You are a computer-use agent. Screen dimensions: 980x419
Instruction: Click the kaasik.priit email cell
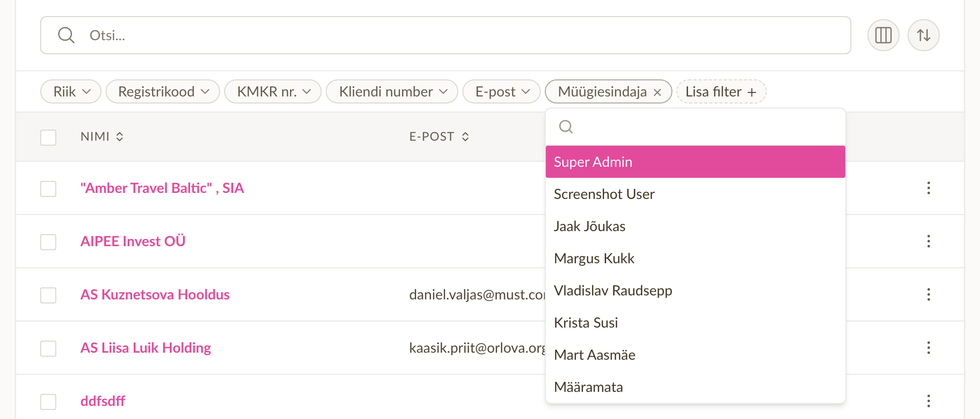(x=477, y=348)
